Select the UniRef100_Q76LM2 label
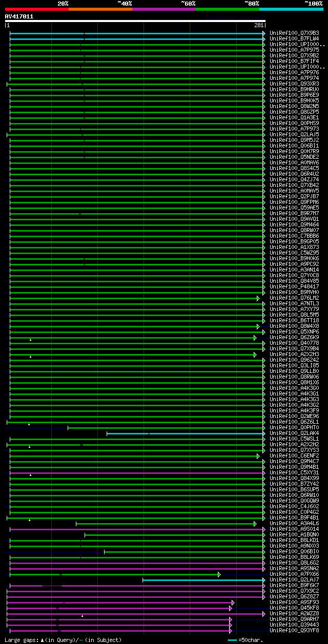Image resolution: width=328 pixels, height=644 pixels. click(294, 298)
